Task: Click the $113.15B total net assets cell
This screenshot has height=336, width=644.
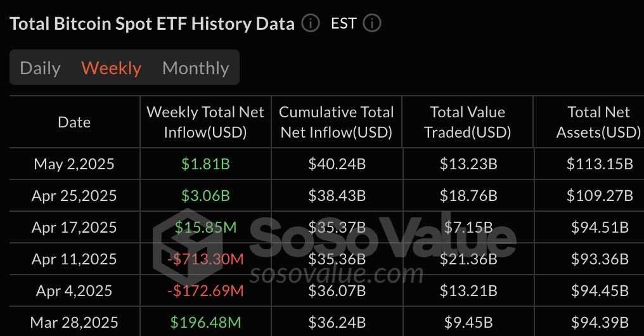Action: [600, 164]
